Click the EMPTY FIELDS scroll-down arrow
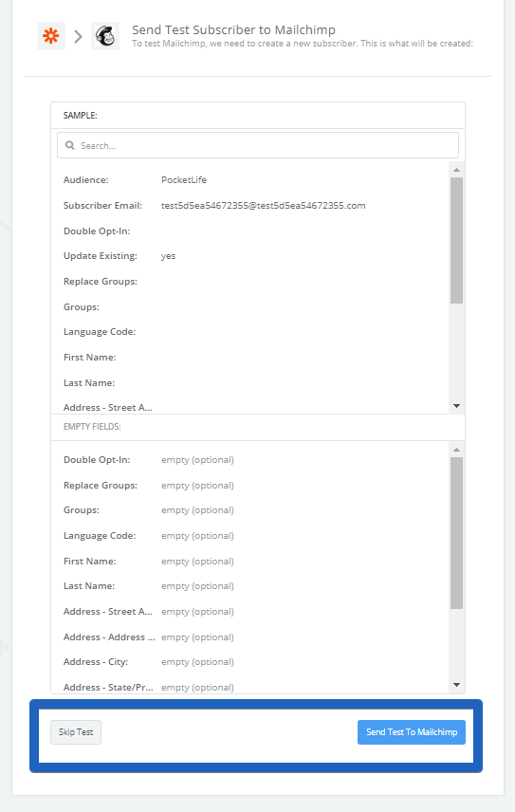515x812 pixels. click(456, 685)
